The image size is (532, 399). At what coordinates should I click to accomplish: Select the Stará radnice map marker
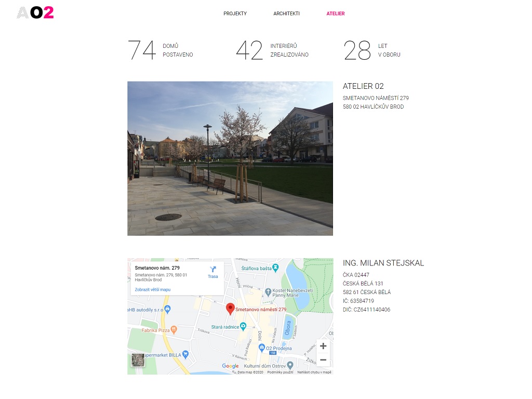[243, 326]
